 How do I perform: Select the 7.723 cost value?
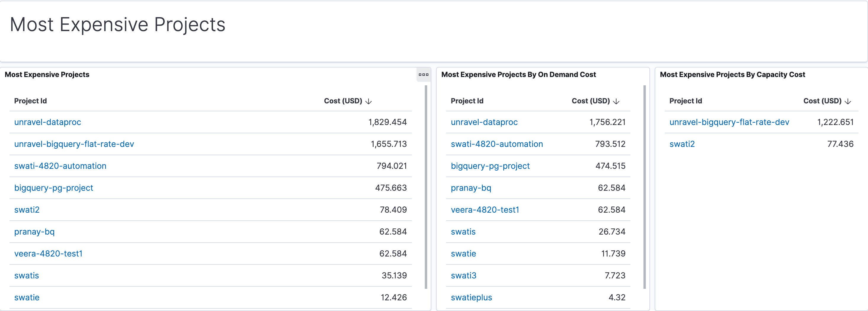[x=615, y=275]
